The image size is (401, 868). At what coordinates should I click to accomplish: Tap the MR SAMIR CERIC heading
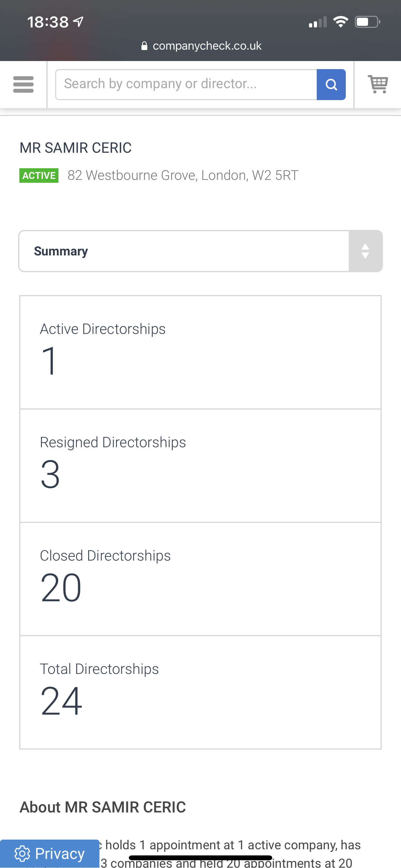[76, 148]
